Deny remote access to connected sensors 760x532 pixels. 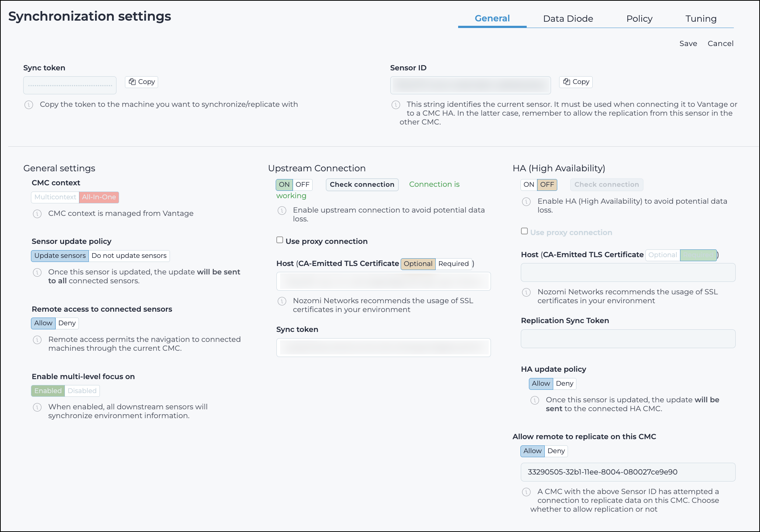click(67, 323)
